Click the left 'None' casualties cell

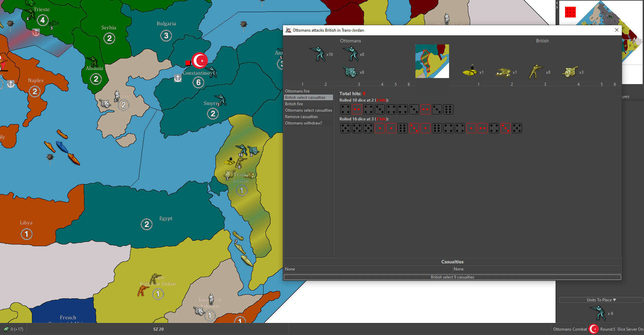pos(368,269)
